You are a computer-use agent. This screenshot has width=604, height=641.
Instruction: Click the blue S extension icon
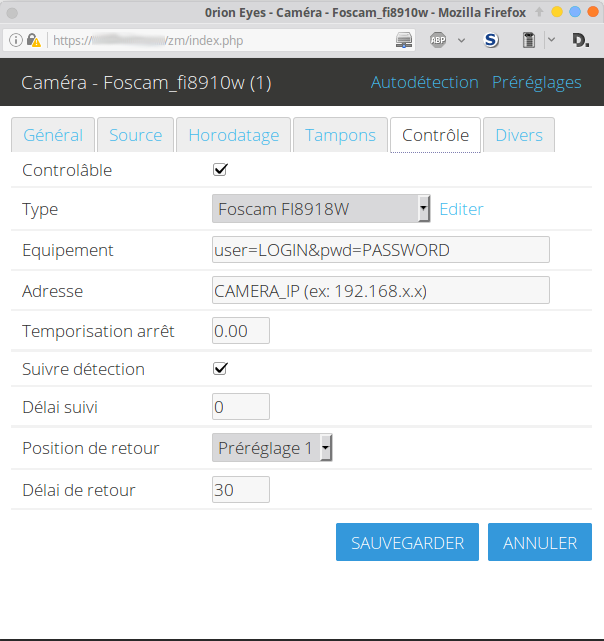coord(491,40)
